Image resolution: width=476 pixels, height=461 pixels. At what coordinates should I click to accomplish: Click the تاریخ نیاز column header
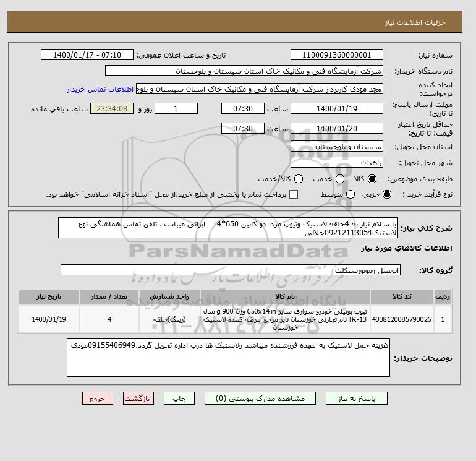click(49, 296)
